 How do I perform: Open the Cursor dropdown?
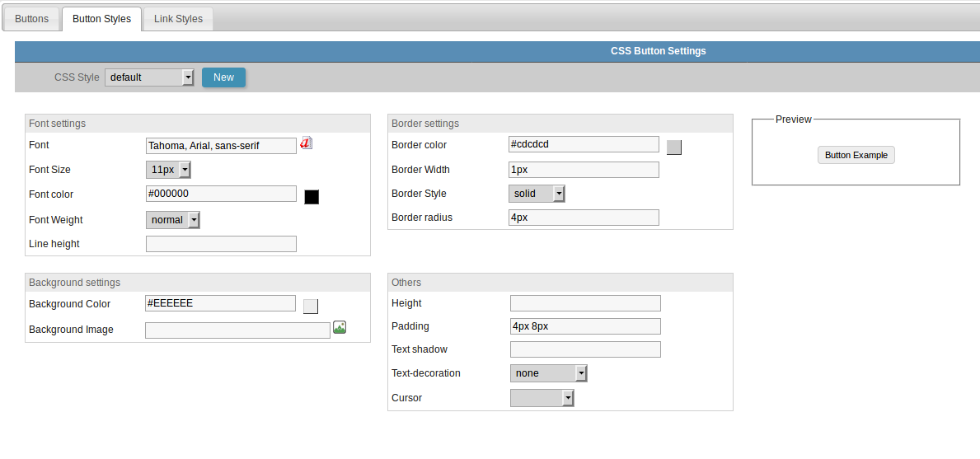[542, 398]
